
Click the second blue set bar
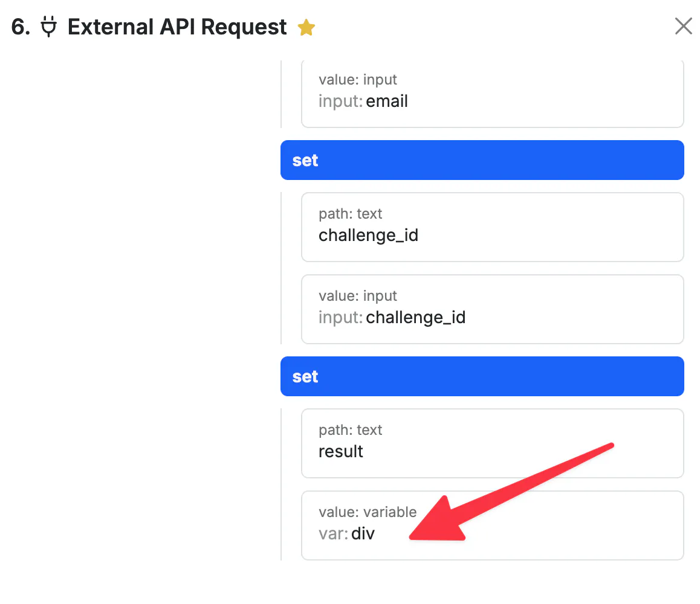pos(482,376)
